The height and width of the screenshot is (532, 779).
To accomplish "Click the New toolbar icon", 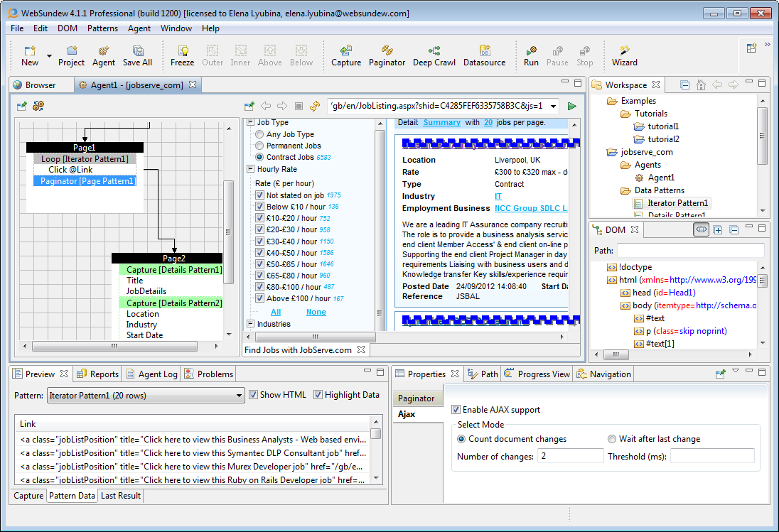I will coord(30,55).
